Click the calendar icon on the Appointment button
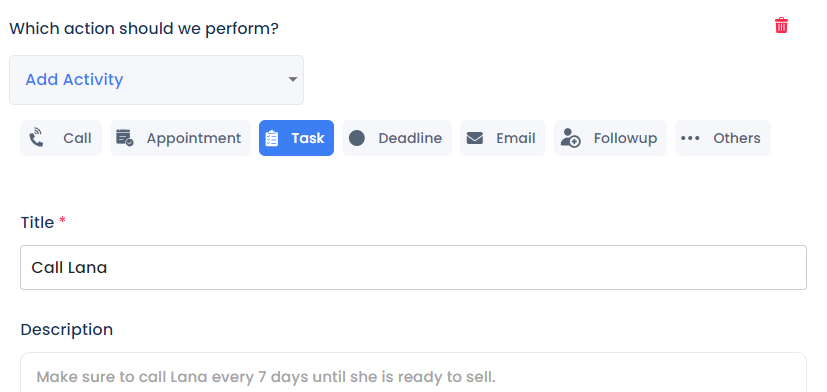827x392 pixels. 125,138
